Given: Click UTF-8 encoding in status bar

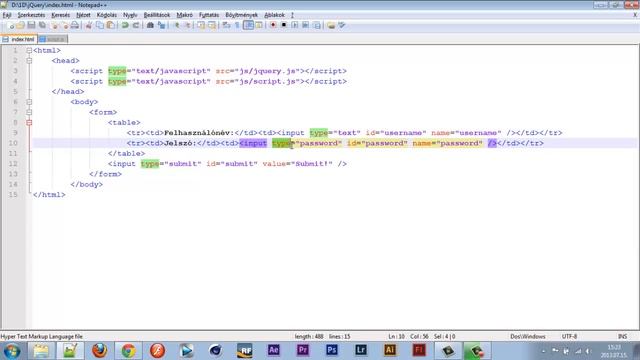Looking at the screenshot, I should pos(569,337).
